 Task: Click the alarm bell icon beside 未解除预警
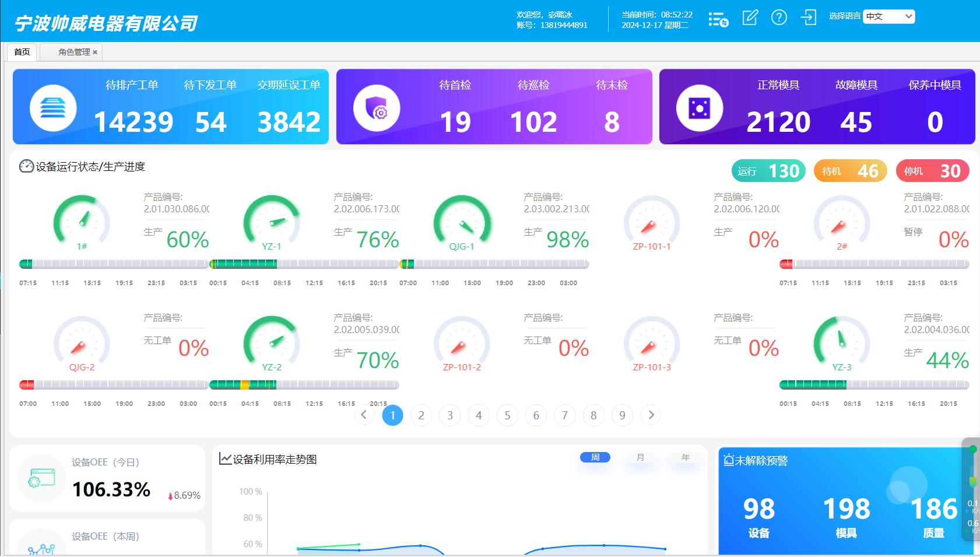pyautogui.click(x=728, y=460)
